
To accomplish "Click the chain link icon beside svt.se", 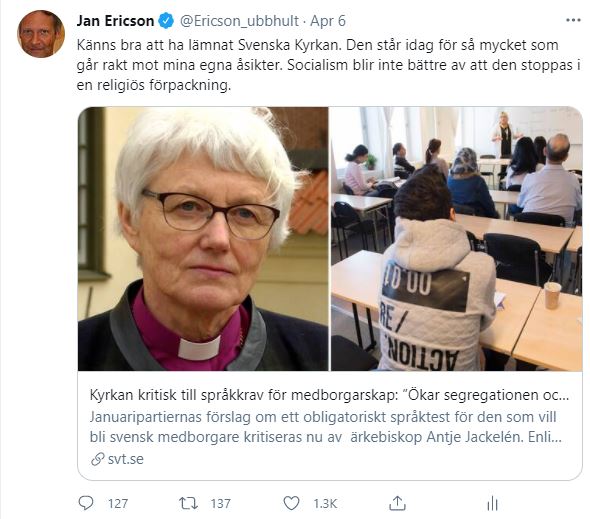I will [97, 459].
